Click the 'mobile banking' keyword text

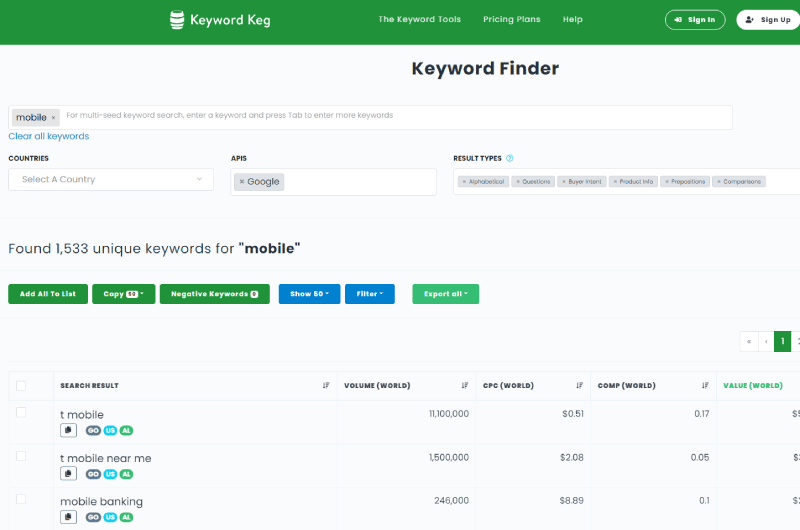point(102,501)
